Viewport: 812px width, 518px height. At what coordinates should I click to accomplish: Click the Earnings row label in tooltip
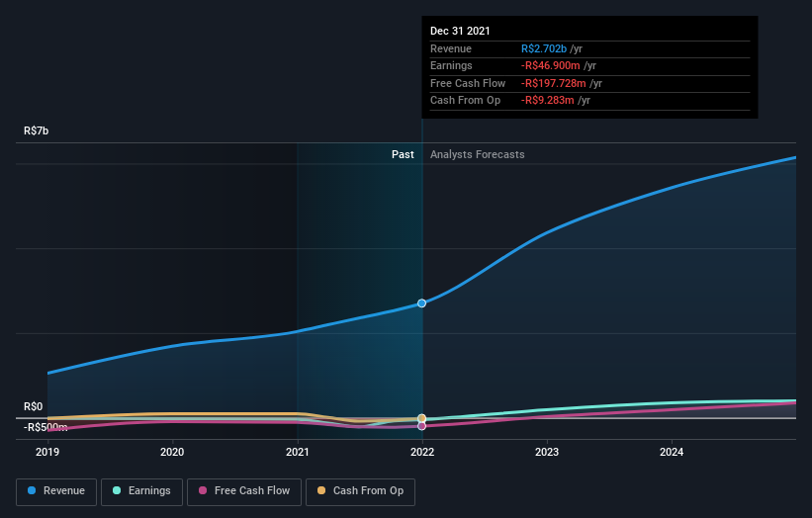tap(451, 65)
